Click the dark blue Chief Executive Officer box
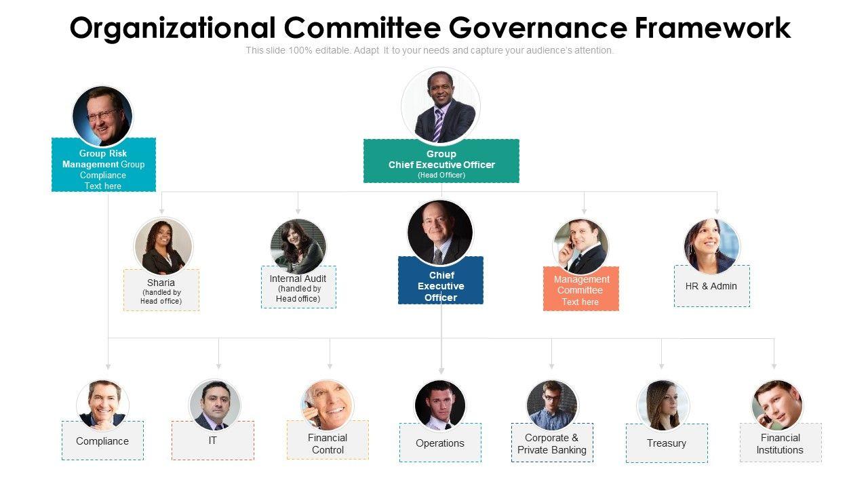 coord(441,281)
